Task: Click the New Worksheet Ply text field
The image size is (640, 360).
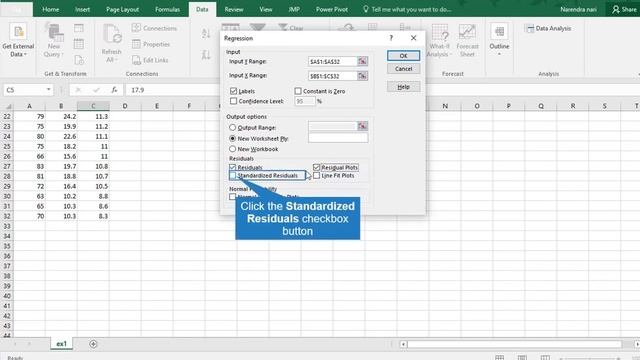Action: pyautogui.click(x=338, y=138)
